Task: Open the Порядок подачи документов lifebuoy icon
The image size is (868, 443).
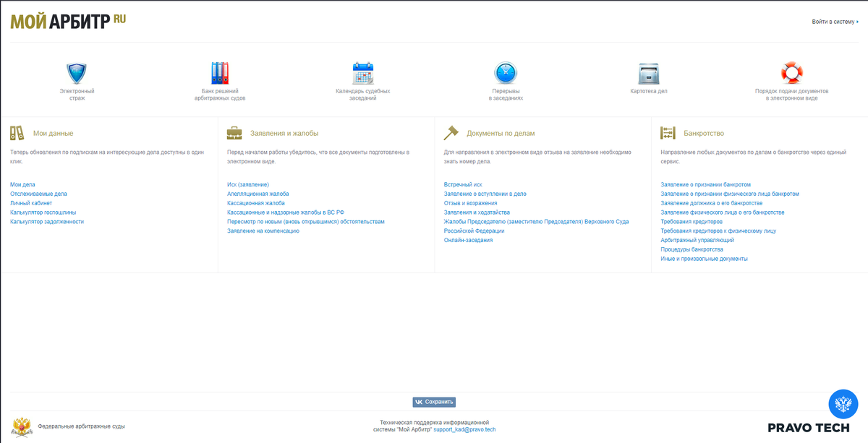Action: coord(791,74)
